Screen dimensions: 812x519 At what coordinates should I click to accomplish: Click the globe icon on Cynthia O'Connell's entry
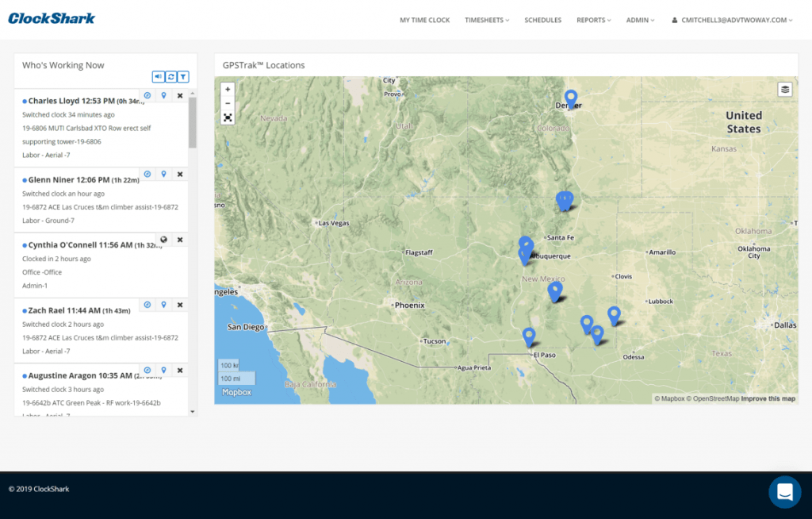163,240
